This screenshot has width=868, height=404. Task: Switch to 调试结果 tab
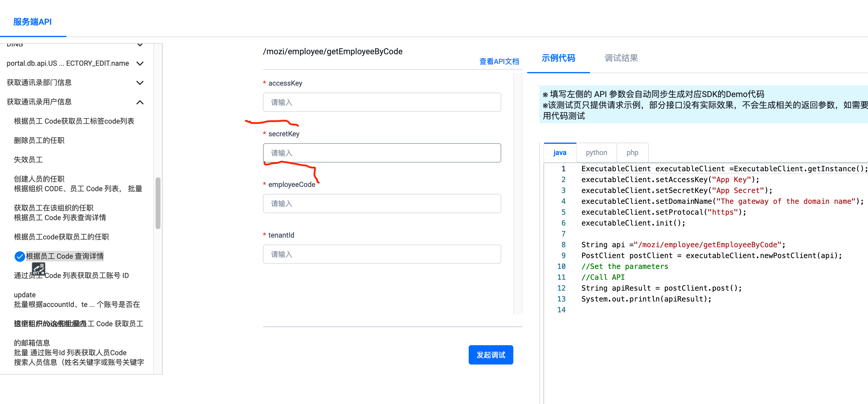(621, 58)
